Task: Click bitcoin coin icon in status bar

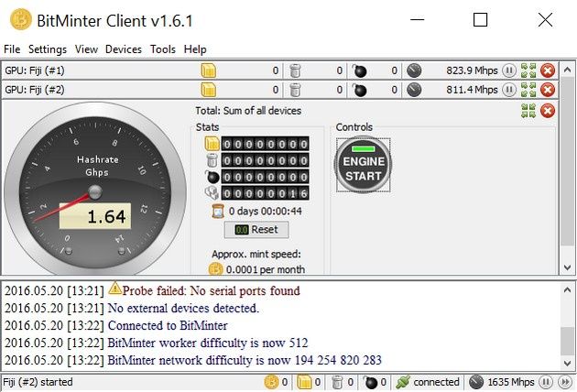Action: 271,382
